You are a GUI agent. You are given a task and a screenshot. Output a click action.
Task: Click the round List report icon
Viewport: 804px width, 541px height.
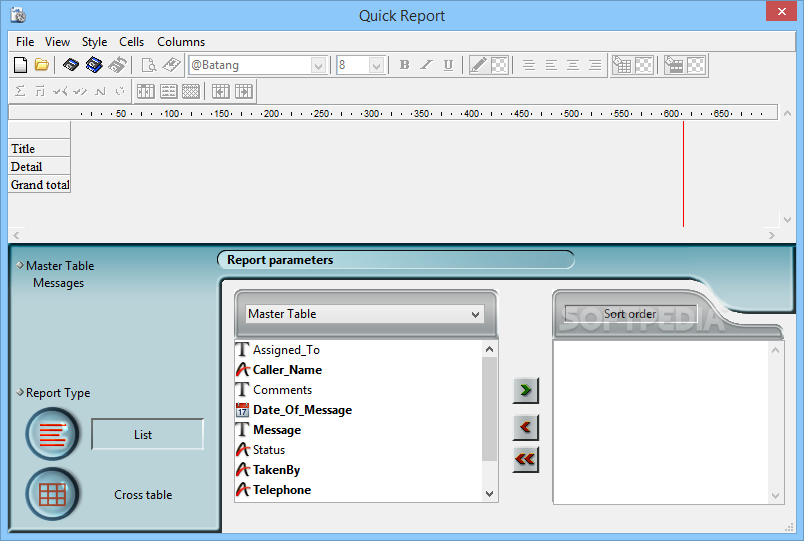52,434
